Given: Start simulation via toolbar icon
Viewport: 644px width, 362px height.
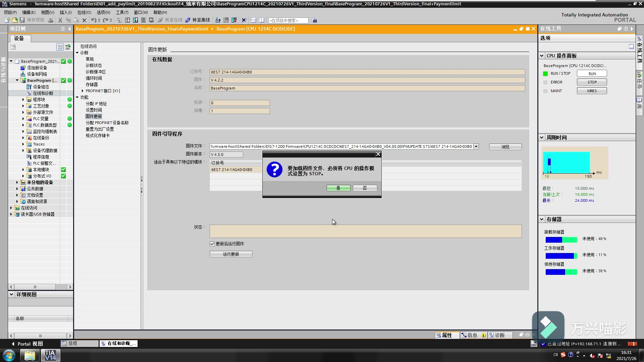Looking at the screenshot, I should pyautogui.click(x=143, y=20).
